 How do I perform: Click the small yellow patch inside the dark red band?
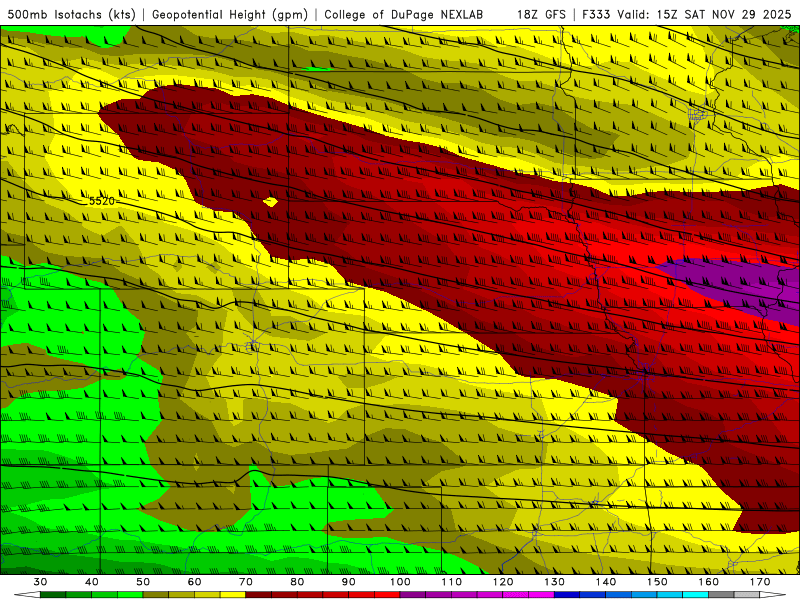tap(270, 202)
